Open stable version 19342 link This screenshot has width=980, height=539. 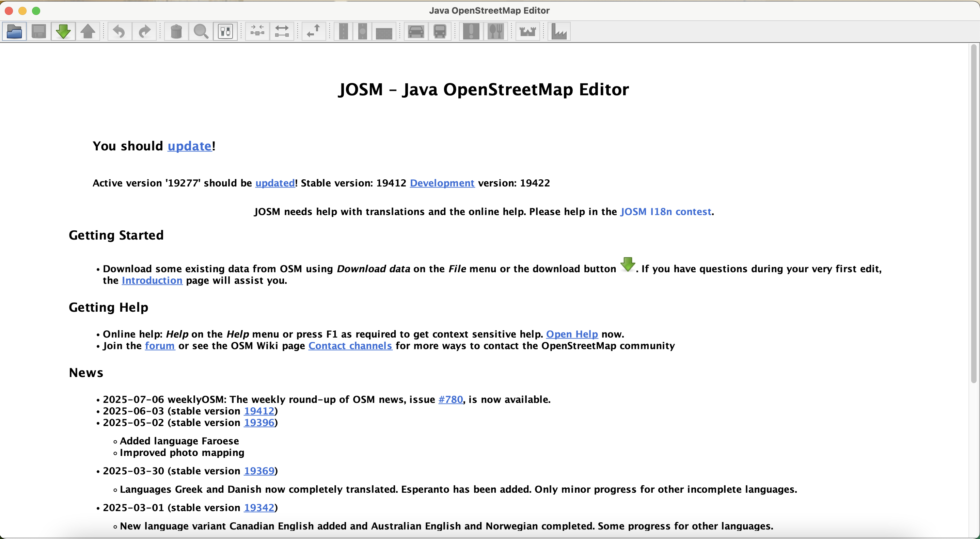click(259, 507)
